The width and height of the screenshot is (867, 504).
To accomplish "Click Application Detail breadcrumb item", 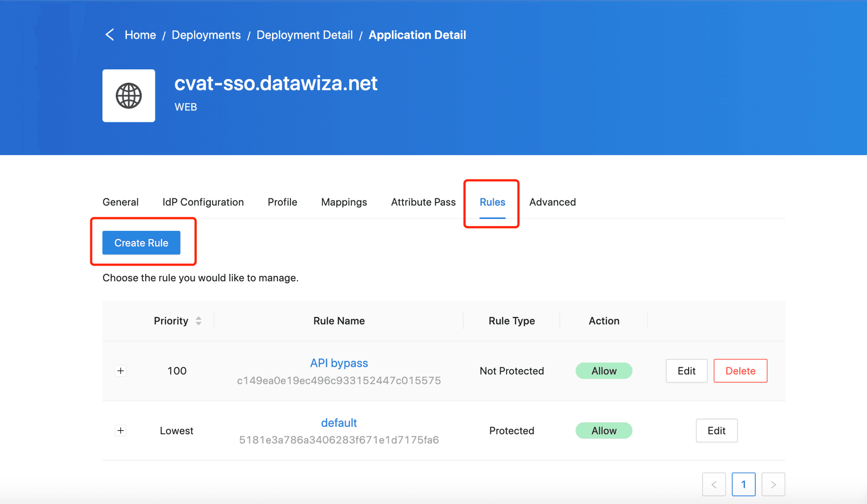I will [x=417, y=35].
